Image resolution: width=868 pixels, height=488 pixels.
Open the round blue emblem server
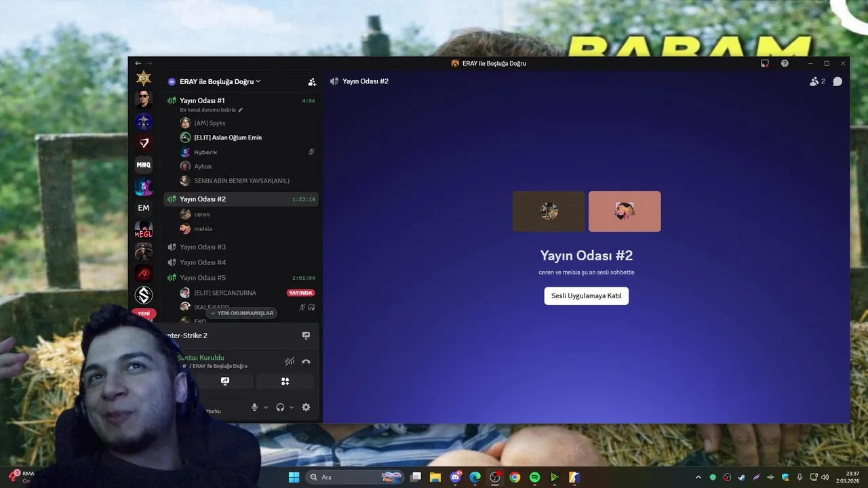[x=143, y=121]
